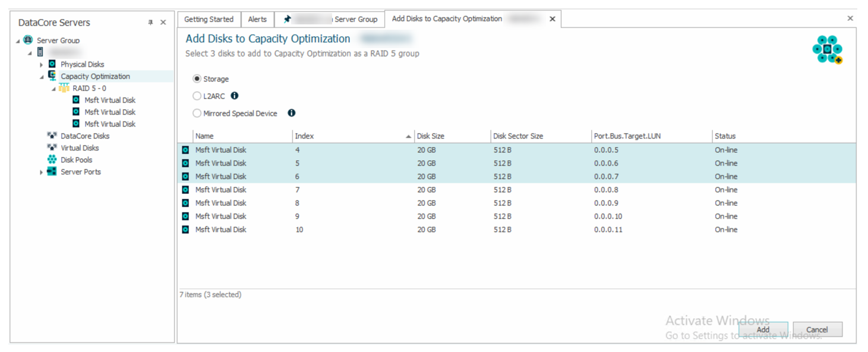Expand the Physical Disks tree node
Viewport: 868px width, 352px height.
[42, 64]
